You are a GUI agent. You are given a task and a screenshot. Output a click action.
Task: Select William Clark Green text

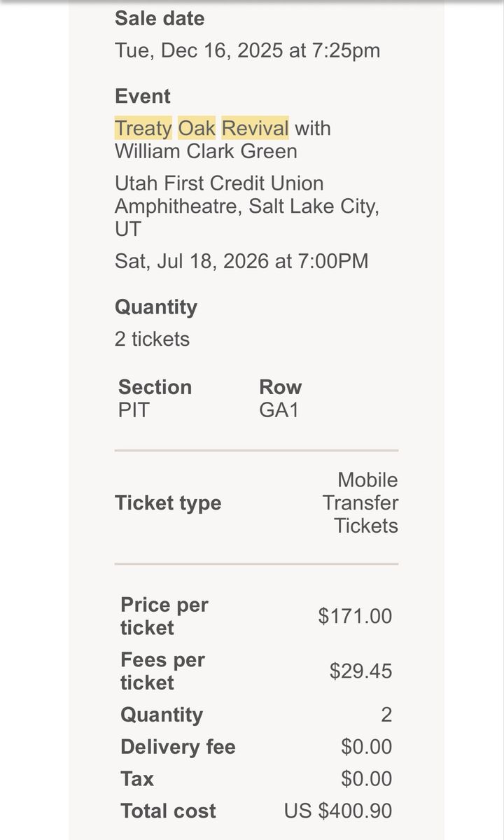[x=206, y=151]
